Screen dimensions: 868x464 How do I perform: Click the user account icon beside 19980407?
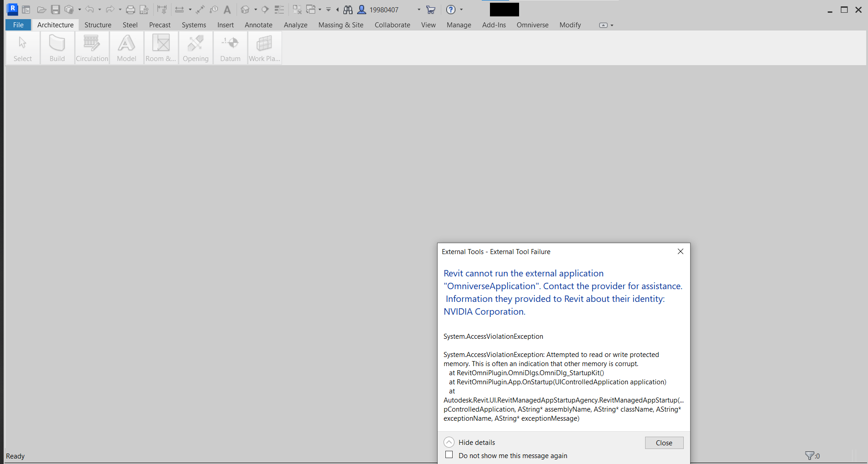tap(362, 10)
